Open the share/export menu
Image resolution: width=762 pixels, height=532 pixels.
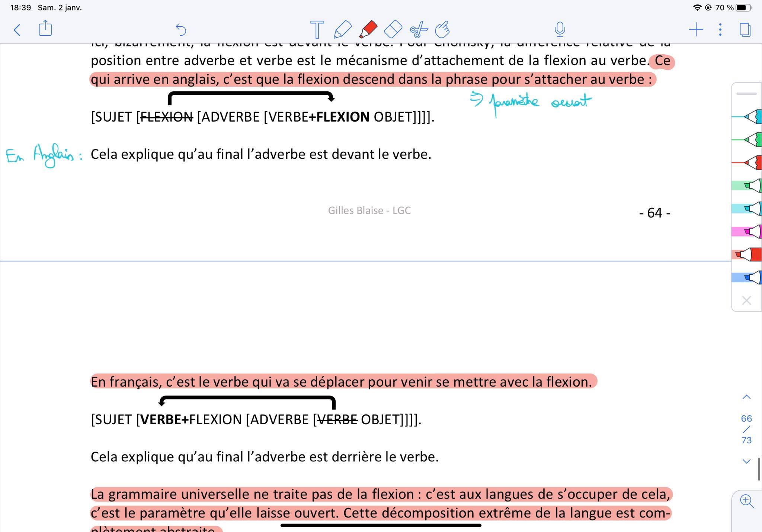pos(45,29)
